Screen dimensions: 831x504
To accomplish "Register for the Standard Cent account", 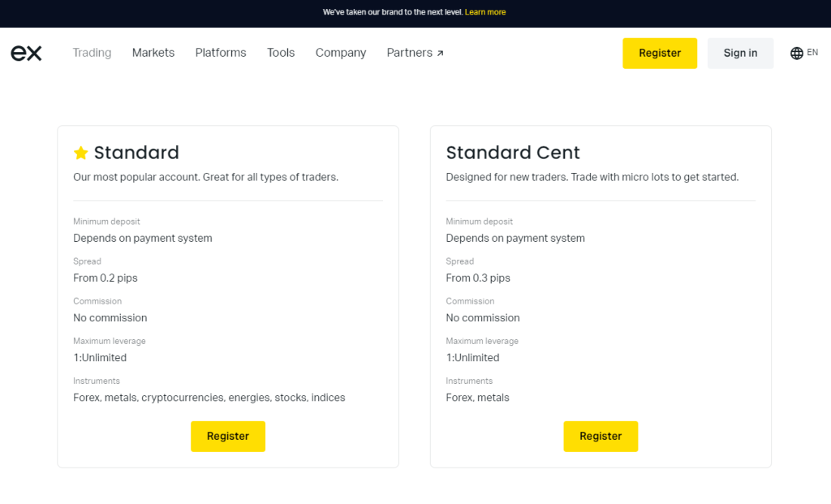I will point(601,437).
